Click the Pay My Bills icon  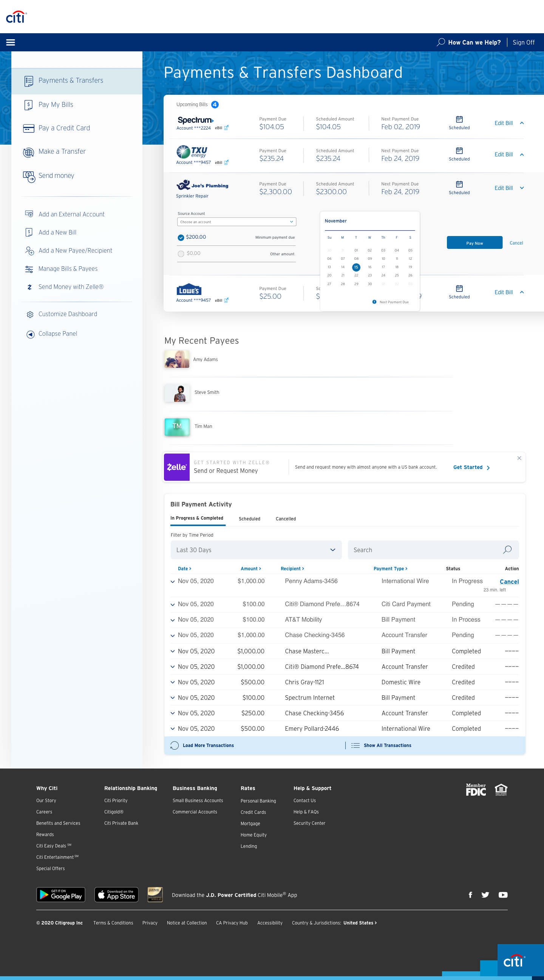point(29,105)
